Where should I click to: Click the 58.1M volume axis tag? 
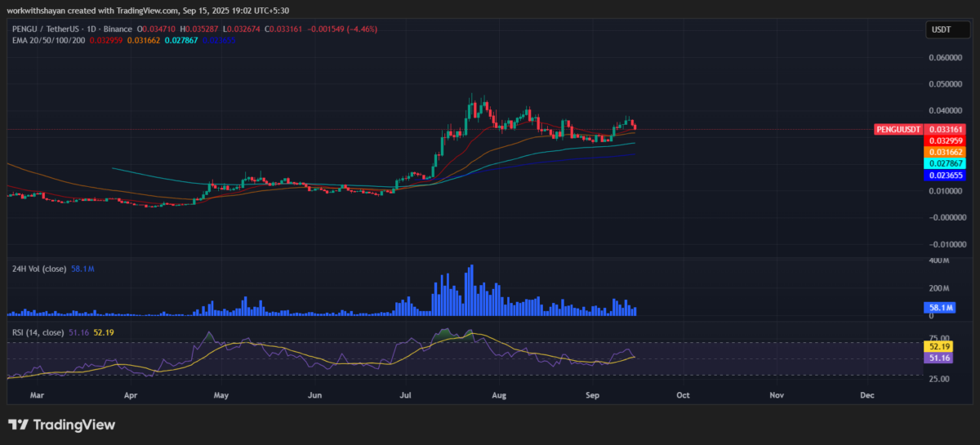(x=938, y=308)
